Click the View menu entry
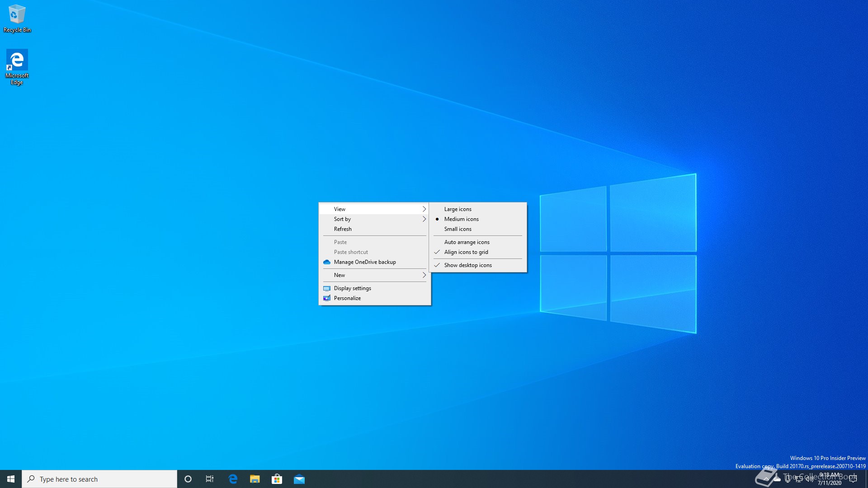Screen dimensions: 868x488 375,209
